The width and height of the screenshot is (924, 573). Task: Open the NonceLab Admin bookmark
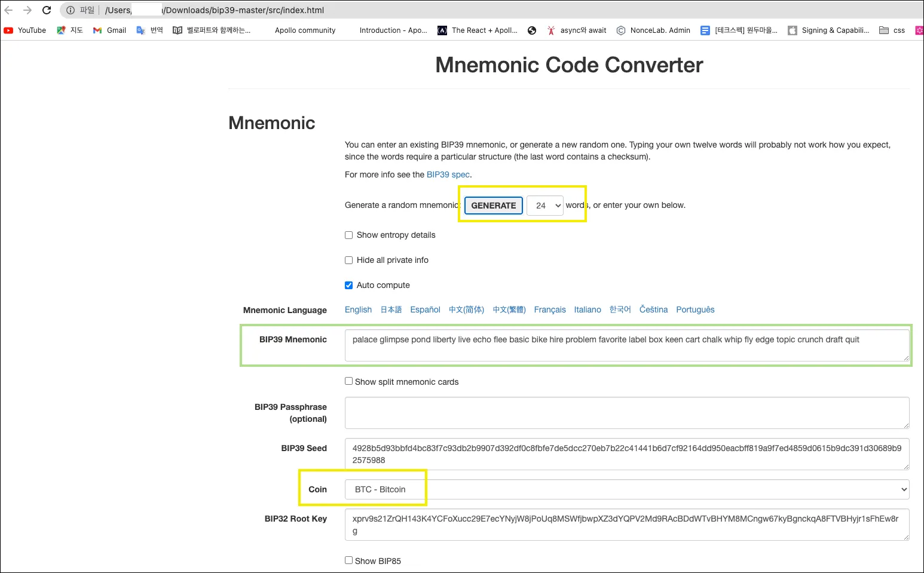click(x=653, y=30)
